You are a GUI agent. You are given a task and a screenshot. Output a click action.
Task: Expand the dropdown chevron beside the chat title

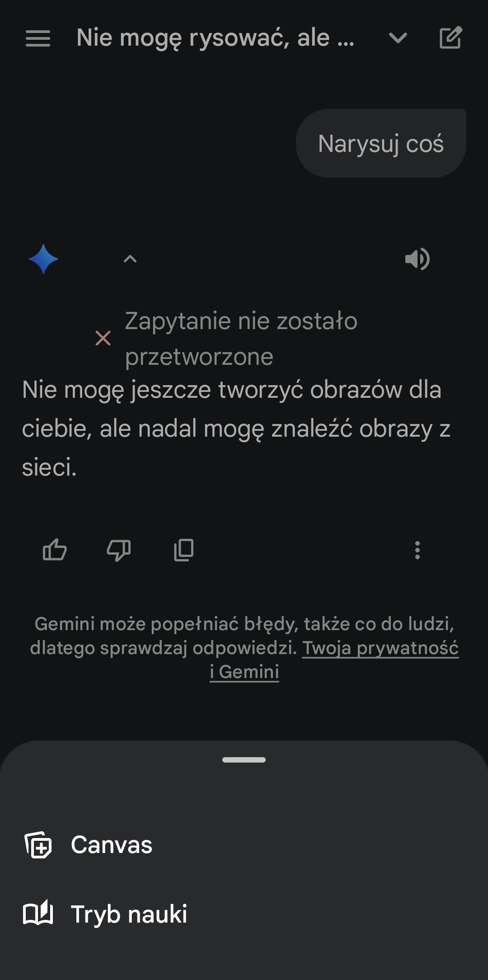point(398,38)
